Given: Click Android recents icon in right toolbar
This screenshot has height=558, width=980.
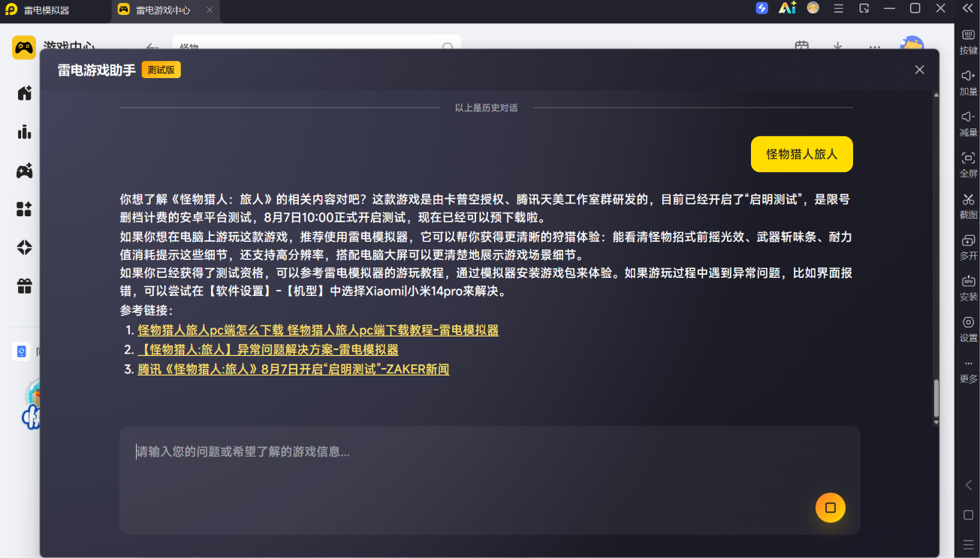Looking at the screenshot, I should (x=969, y=544).
